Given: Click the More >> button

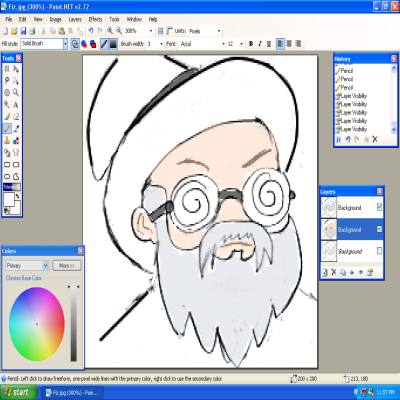Looking at the screenshot, I should coord(67,266).
